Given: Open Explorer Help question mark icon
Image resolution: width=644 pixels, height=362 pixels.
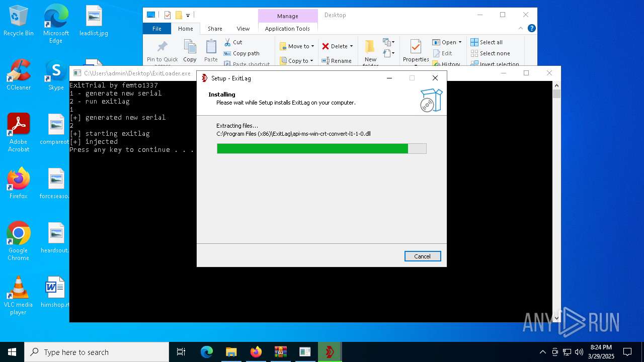Looking at the screenshot, I should 531,29.
